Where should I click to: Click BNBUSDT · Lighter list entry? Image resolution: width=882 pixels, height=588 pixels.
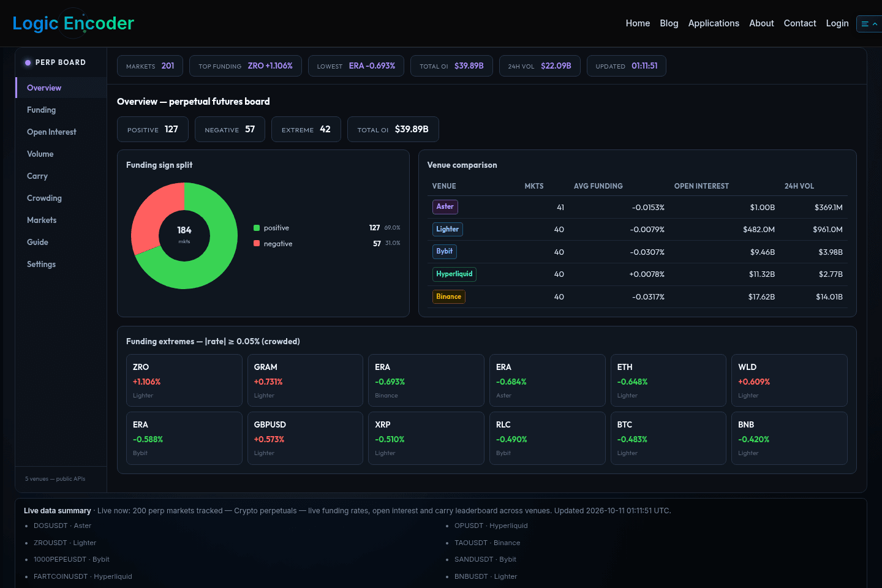486,576
